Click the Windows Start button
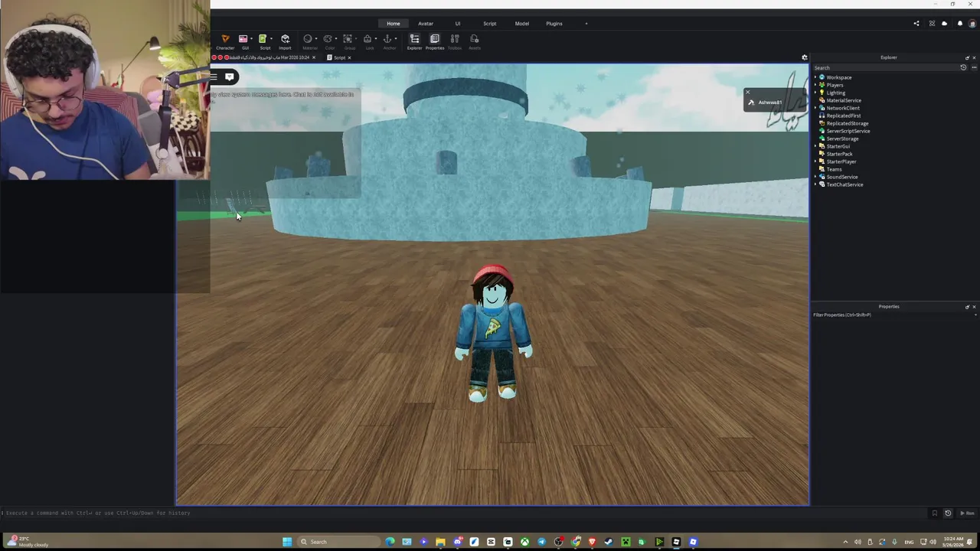980x551 pixels. [x=287, y=542]
